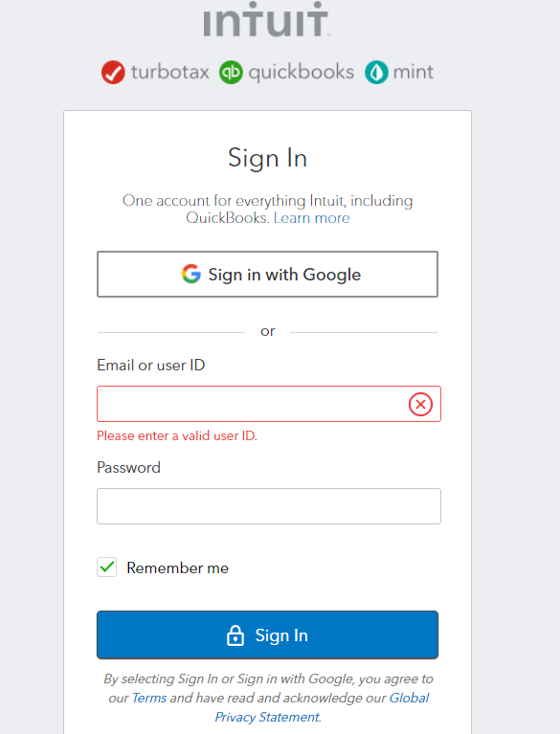Click into the Password input field
Screen dimensions: 560x734
tap(269, 506)
